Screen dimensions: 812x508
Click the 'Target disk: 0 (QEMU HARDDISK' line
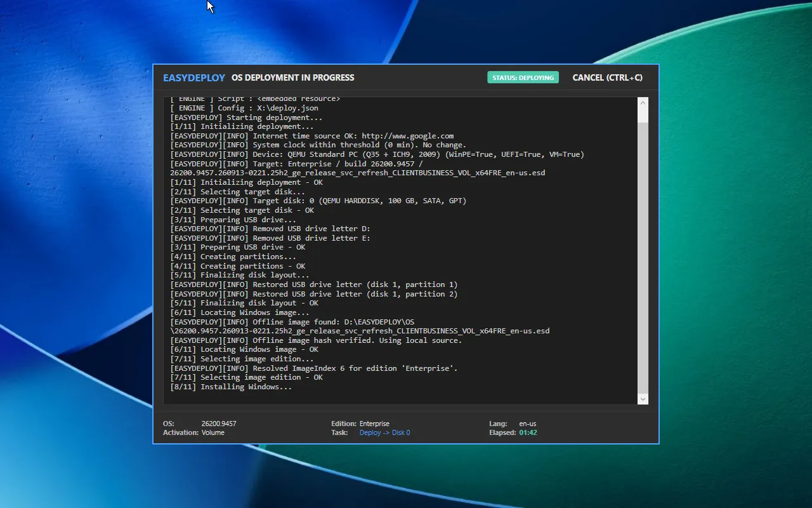coord(318,201)
